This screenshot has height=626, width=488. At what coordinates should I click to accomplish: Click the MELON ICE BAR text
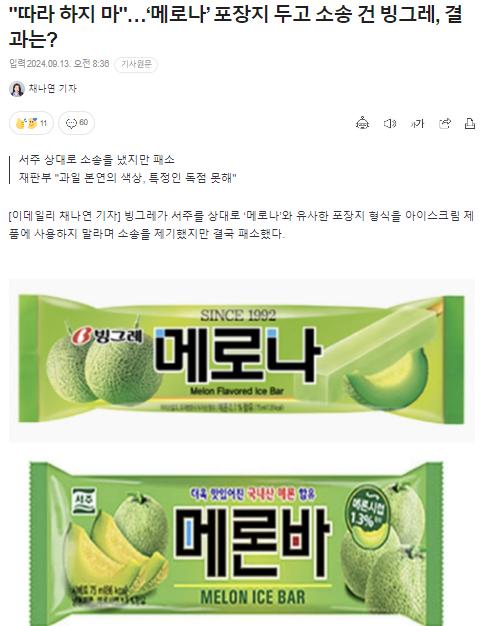coord(253,597)
